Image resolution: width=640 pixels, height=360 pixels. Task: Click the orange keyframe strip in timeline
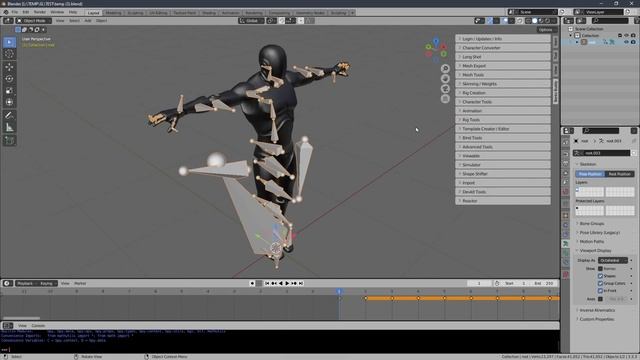tap(461, 298)
